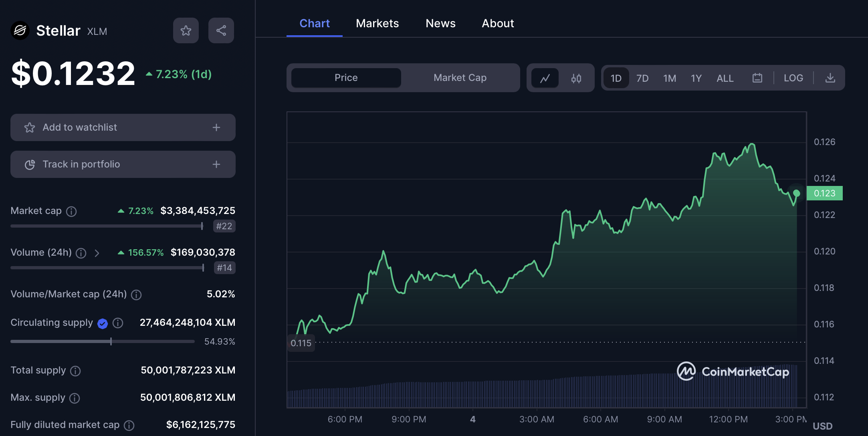
Task: Click the 6:00 PM axis label
Action: click(x=345, y=419)
